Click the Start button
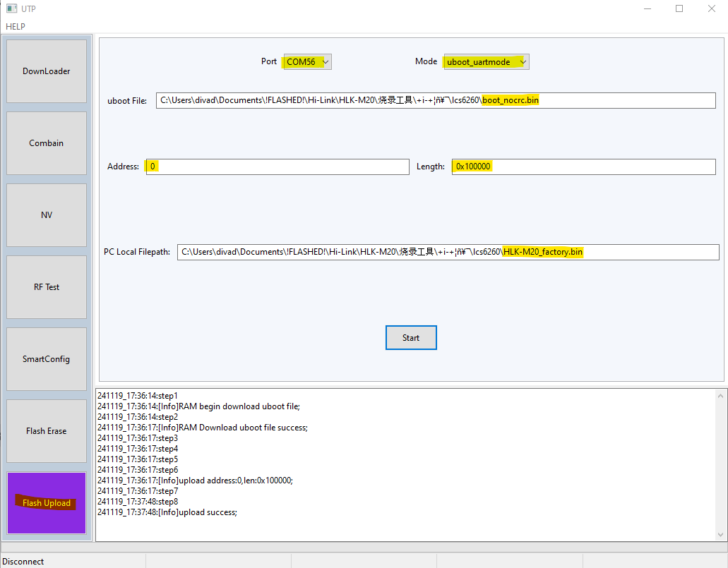The image size is (728, 568). click(411, 338)
